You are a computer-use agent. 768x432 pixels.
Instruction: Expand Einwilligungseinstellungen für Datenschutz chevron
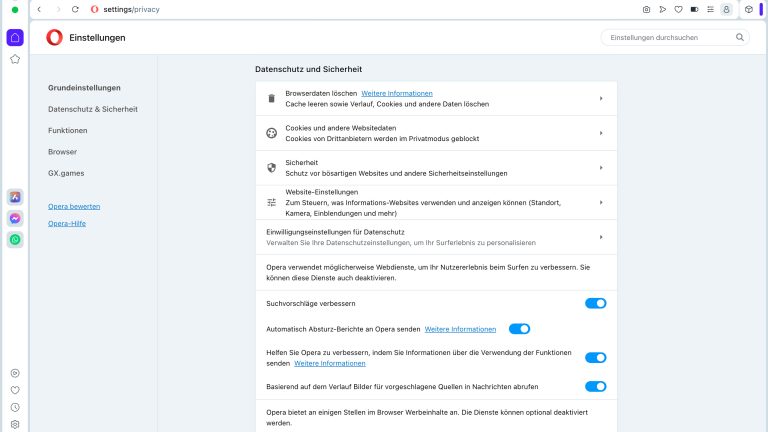coord(601,238)
